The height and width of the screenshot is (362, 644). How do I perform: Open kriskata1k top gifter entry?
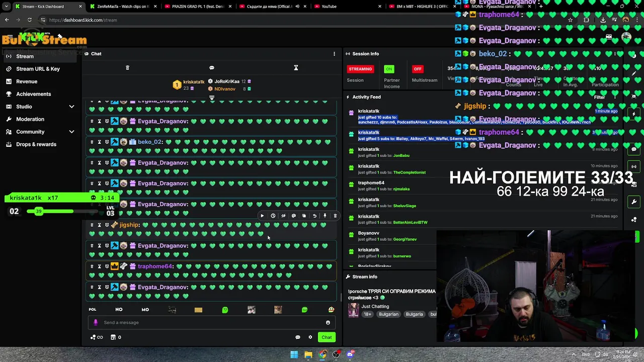189,85
